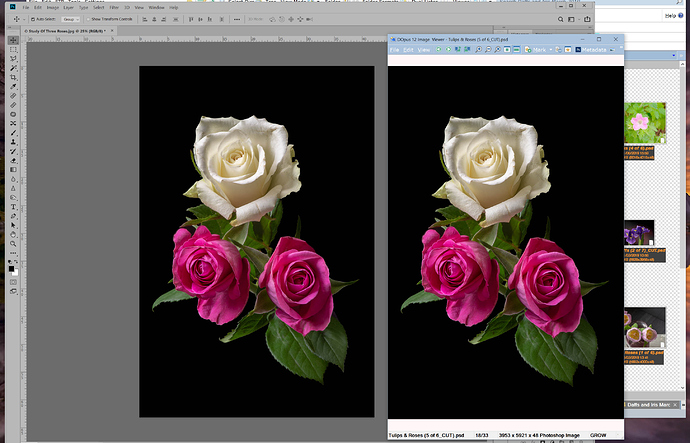This screenshot has width=690, height=443.
Task: Click file browser vertical scrollbar
Action: coord(683,167)
